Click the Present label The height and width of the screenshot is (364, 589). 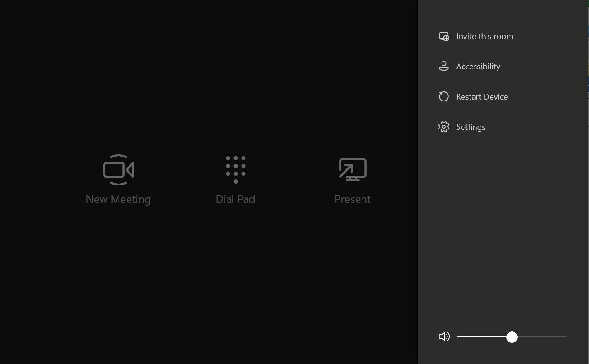(352, 199)
